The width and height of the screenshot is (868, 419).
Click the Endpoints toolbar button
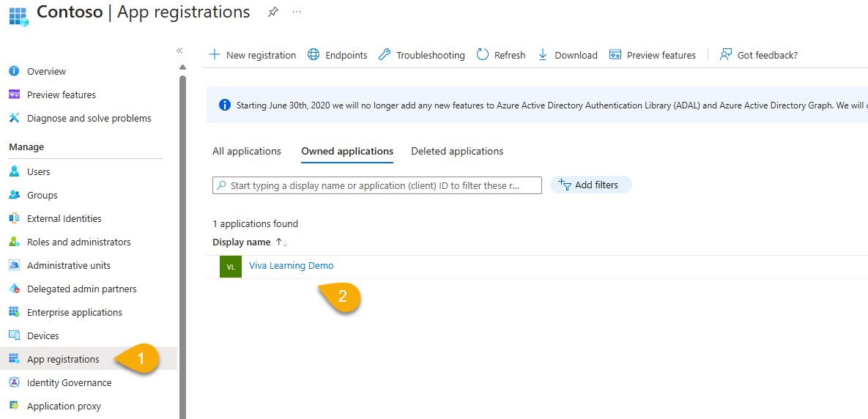pyautogui.click(x=337, y=55)
